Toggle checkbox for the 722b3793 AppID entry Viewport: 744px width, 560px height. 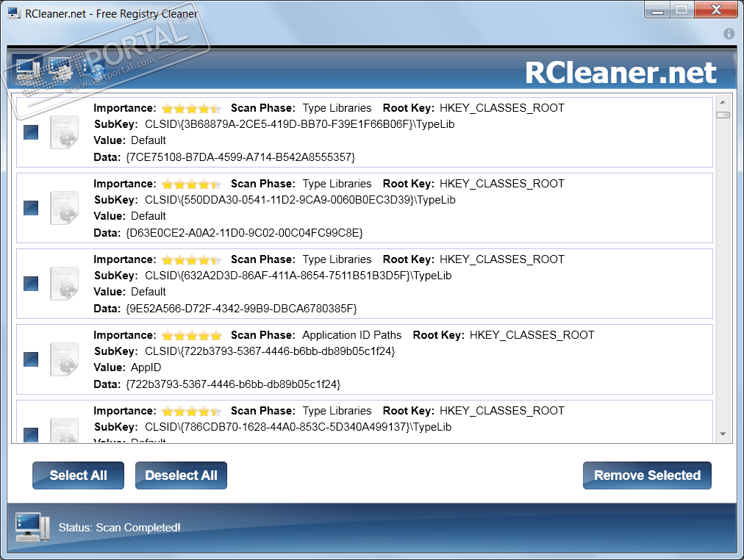(x=31, y=359)
